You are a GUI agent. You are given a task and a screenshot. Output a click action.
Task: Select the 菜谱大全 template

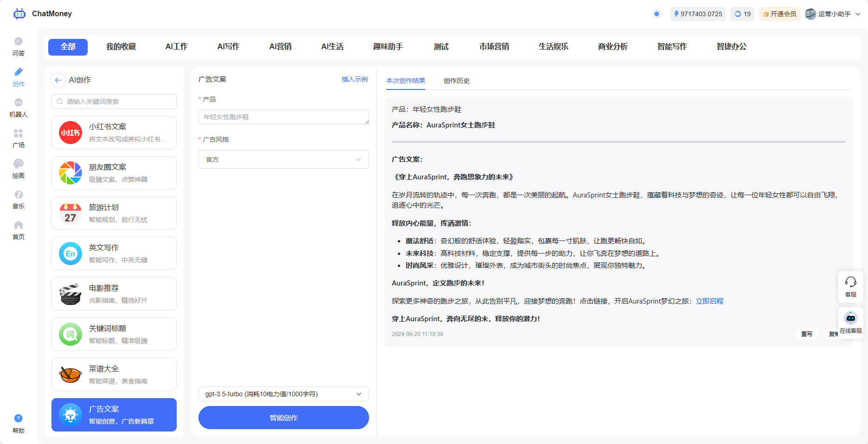point(114,374)
